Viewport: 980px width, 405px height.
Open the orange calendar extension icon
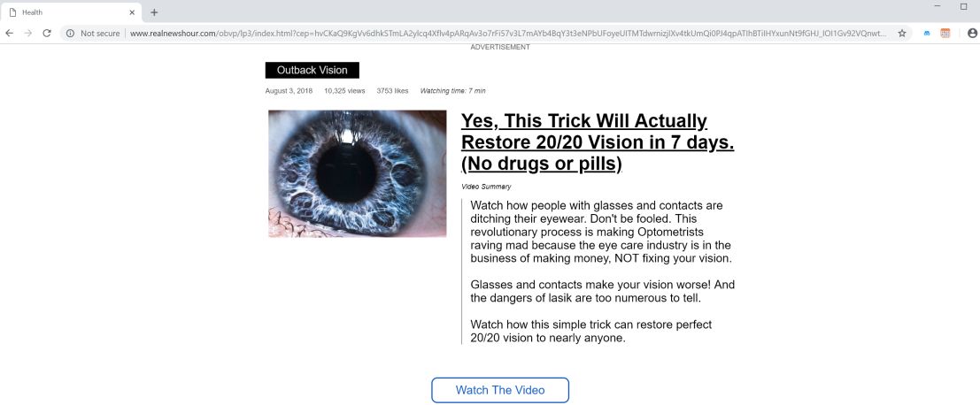[x=945, y=33]
